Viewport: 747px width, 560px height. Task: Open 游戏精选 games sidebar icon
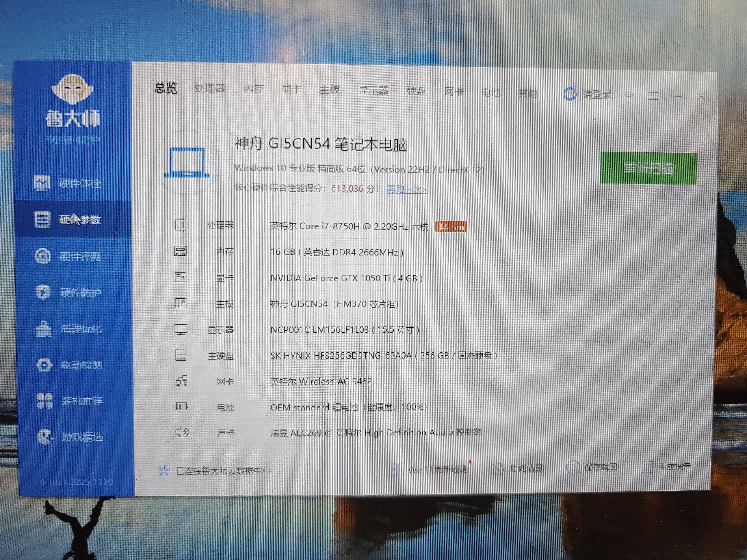point(45,437)
